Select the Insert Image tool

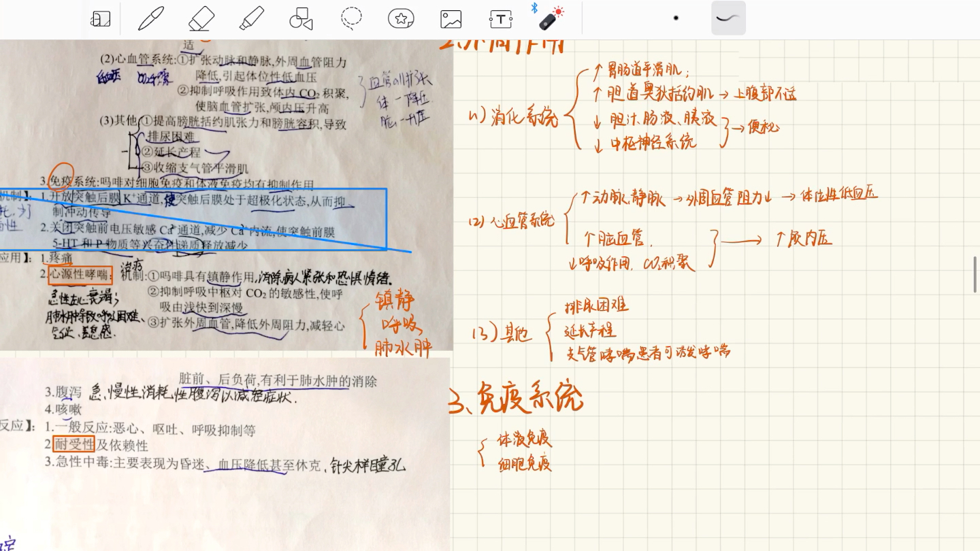451,19
